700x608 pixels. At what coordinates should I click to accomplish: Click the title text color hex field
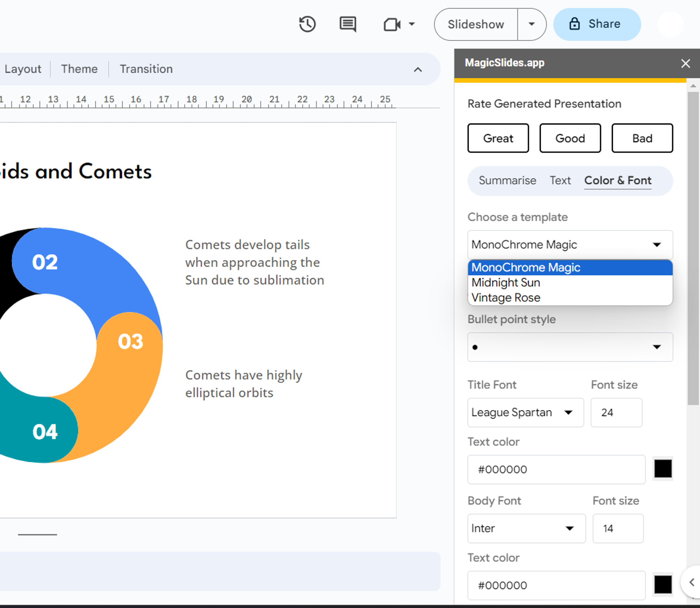(556, 469)
